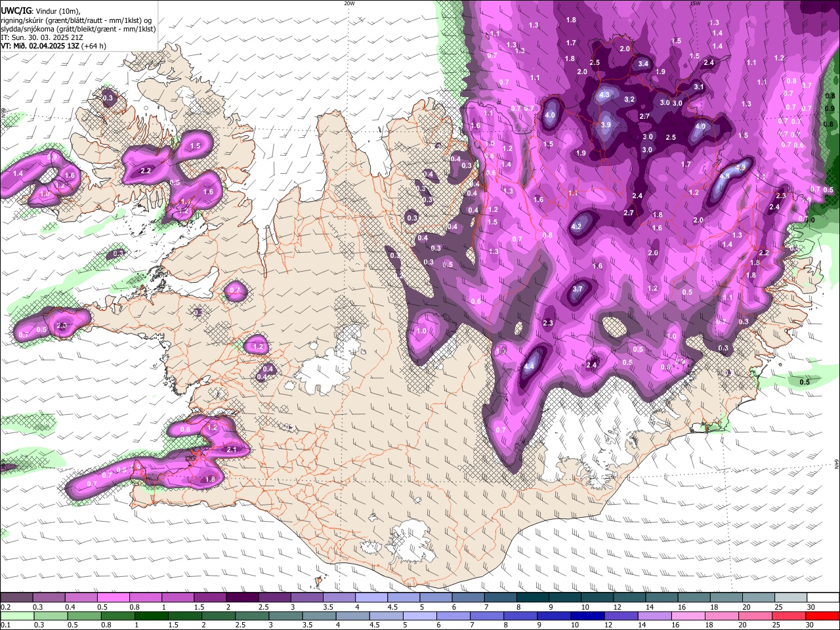Screen dimensions: 840x630
Task: Select the 2 dark purple swatch in the upper scale
Action: [242, 598]
